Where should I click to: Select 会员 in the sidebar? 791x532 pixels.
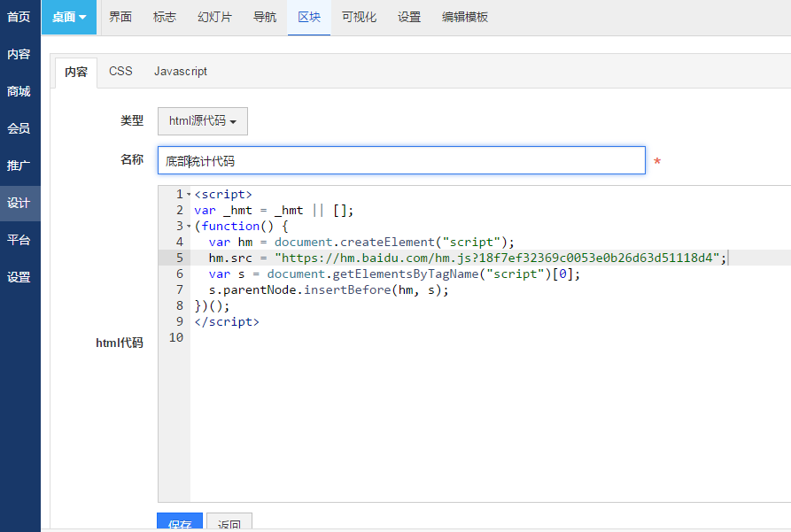click(19, 128)
